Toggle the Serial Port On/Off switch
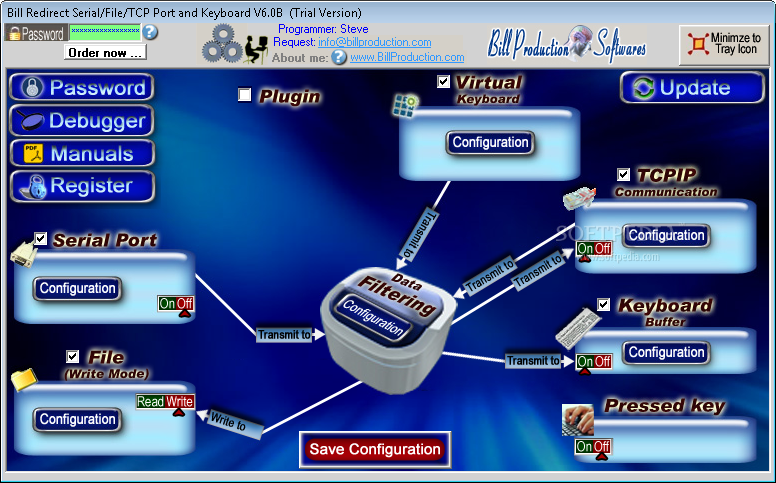 [x=176, y=304]
